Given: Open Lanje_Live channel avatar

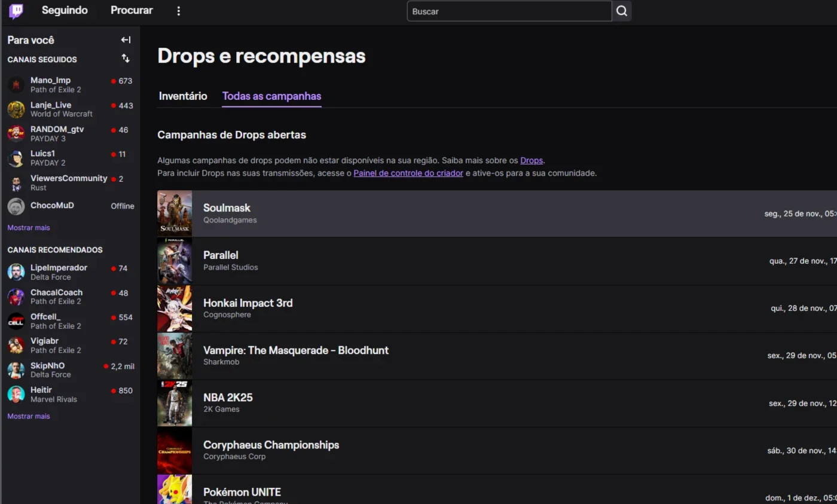Looking at the screenshot, I should (16, 109).
